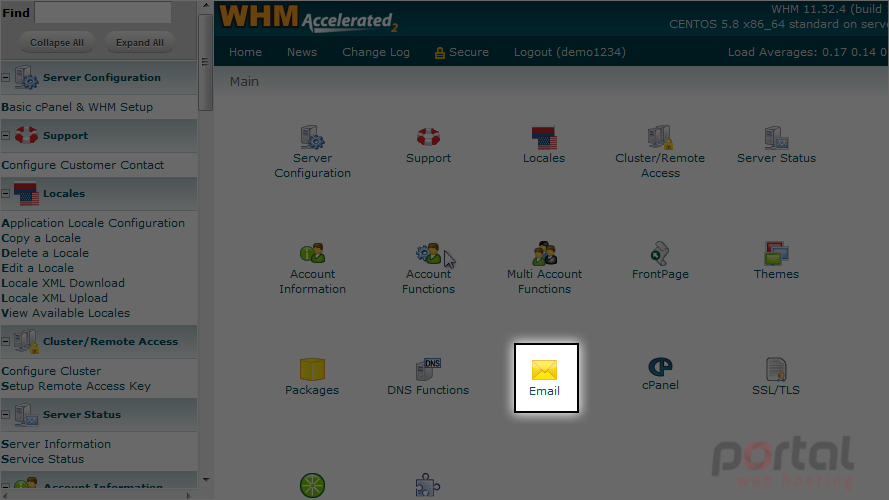889x500 pixels.
Task: Open the DNS Functions icon
Action: coord(428,369)
